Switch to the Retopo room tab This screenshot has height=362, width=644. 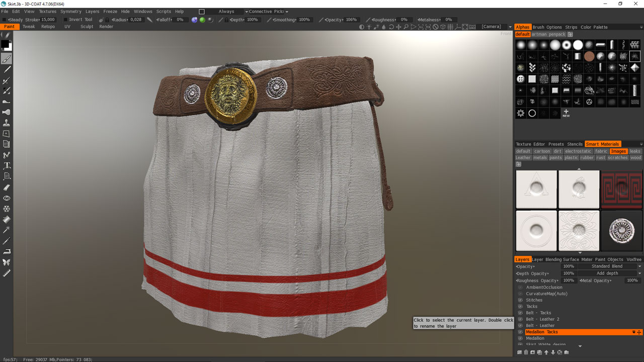tap(48, 27)
